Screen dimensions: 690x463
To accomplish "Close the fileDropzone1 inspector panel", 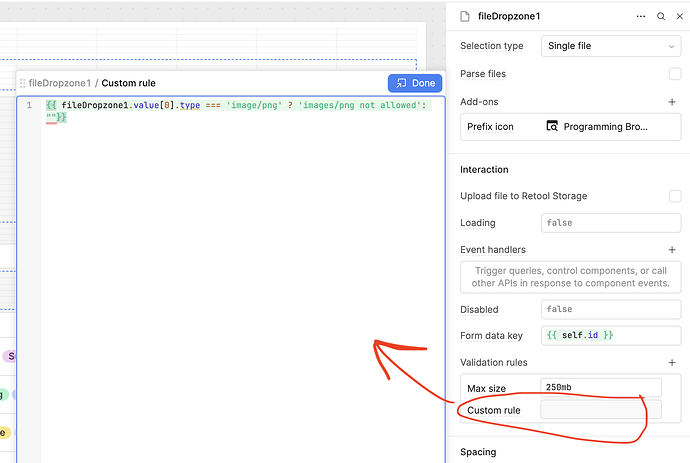I will [679, 16].
